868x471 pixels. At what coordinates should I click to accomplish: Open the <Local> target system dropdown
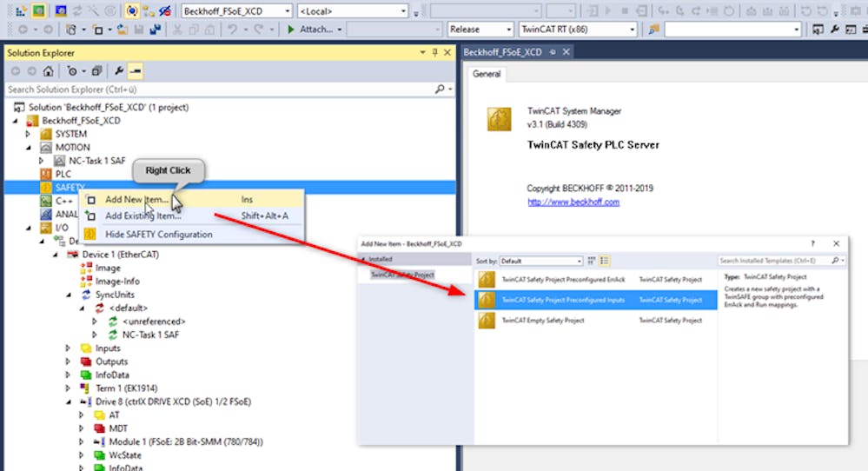point(403,11)
